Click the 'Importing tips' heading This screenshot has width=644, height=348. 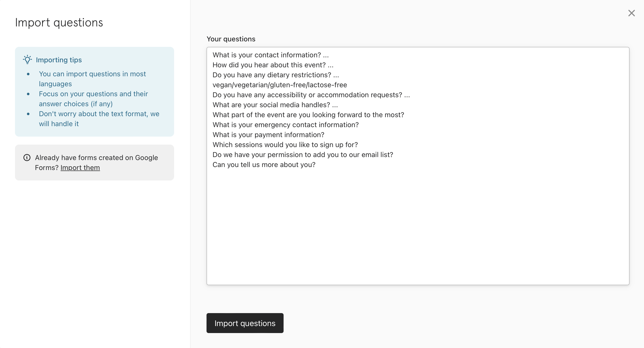(59, 60)
